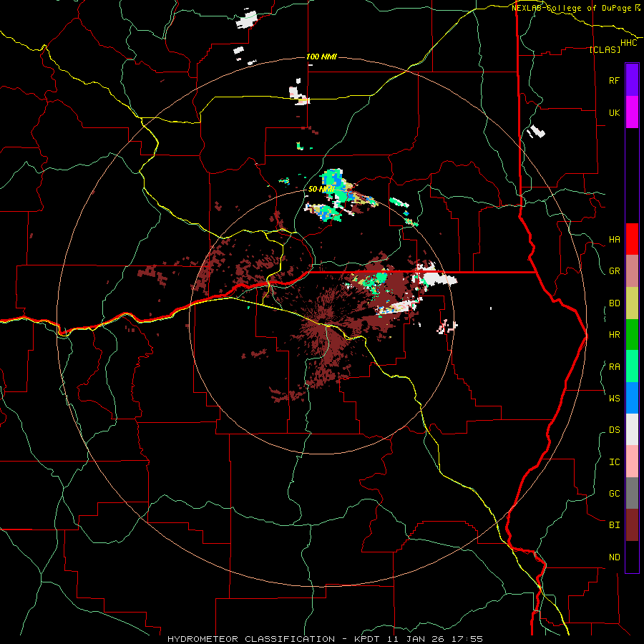
Task: Click the HA red legend swatch
Action: click(x=632, y=239)
